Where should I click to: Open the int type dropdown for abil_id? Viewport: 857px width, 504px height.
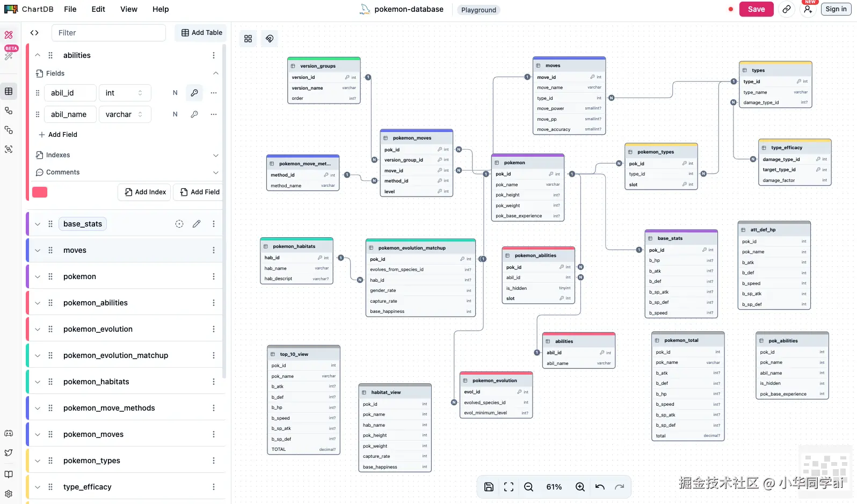(125, 93)
